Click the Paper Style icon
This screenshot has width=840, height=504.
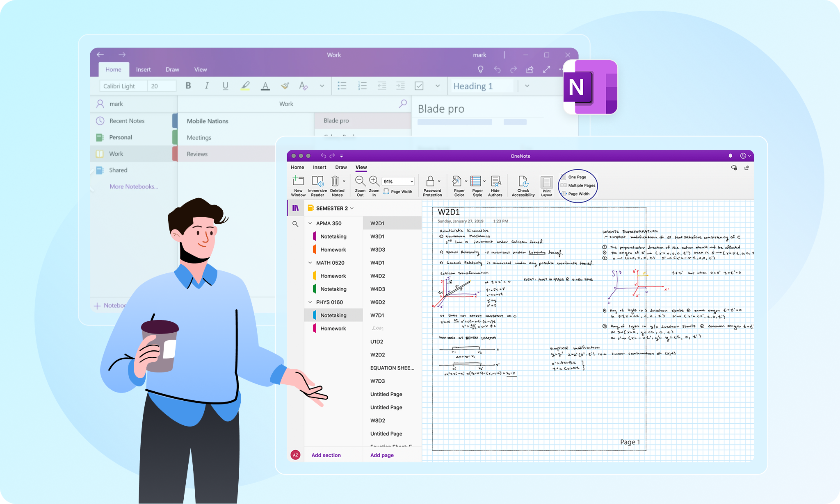pos(476,181)
